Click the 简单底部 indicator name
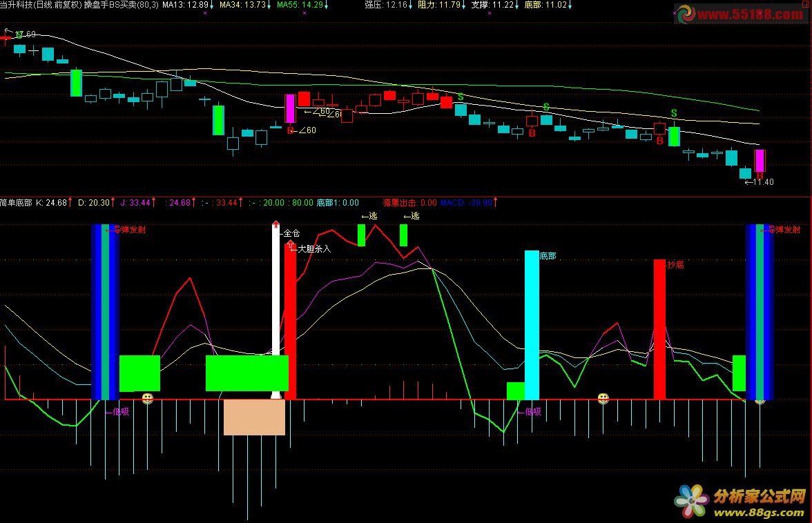812x523 pixels. point(16,203)
